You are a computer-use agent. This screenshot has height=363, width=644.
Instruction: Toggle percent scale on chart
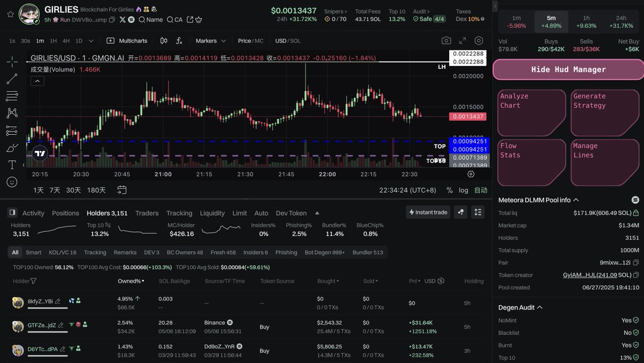tap(450, 190)
